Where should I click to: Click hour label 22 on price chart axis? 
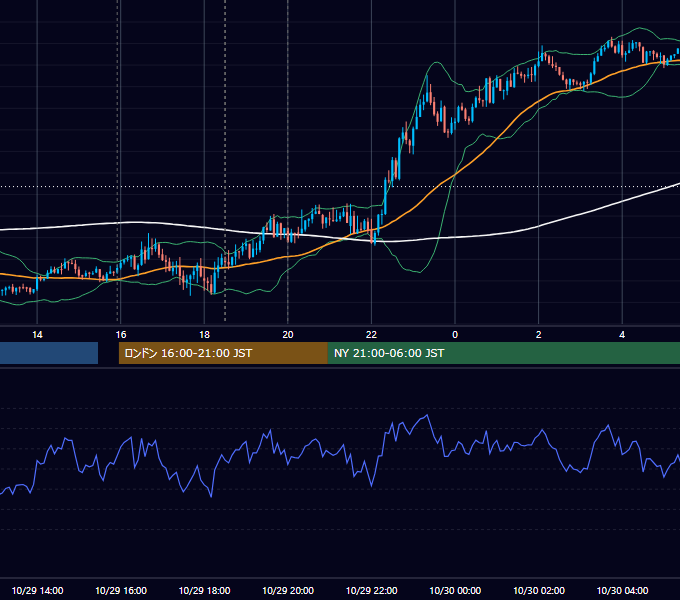click(371, 335)
